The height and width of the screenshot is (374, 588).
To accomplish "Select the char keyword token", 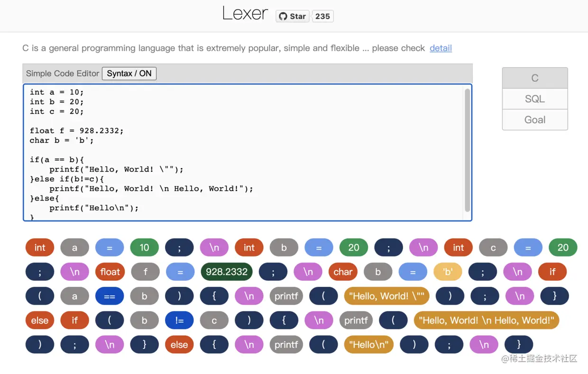I will 343,272.
